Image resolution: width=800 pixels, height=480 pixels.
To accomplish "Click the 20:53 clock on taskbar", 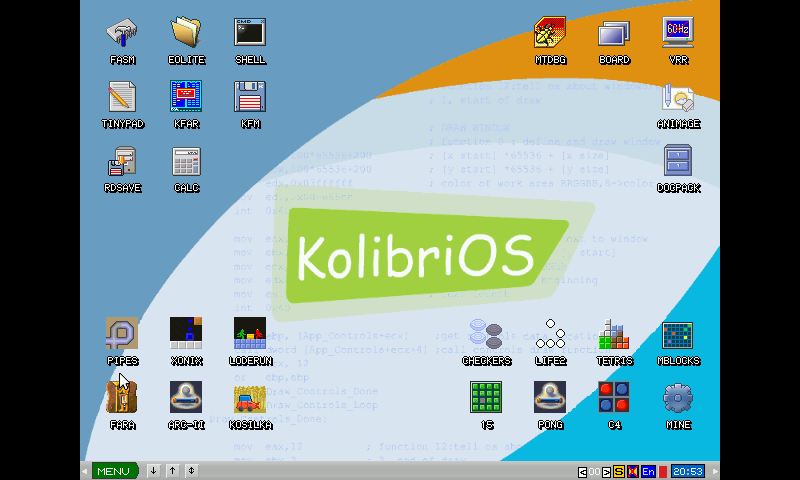I will [686, 471].
